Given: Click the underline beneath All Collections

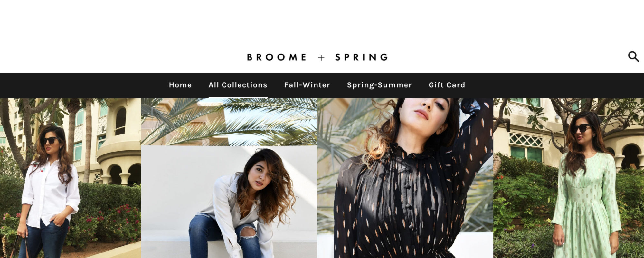Looking at the screenshot, I should pyautogui.click(x=238, y=97).
